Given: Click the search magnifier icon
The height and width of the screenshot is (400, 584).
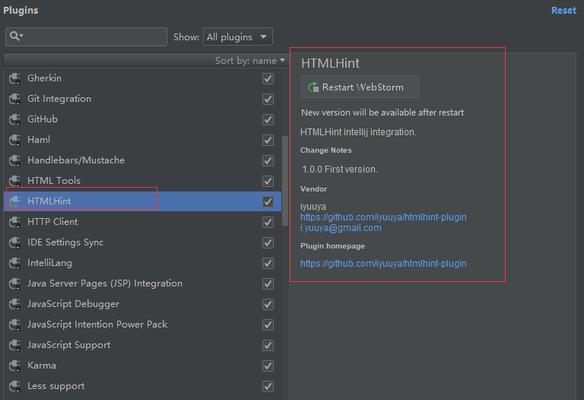Looking at the screenshot, I should coord(14,36).
